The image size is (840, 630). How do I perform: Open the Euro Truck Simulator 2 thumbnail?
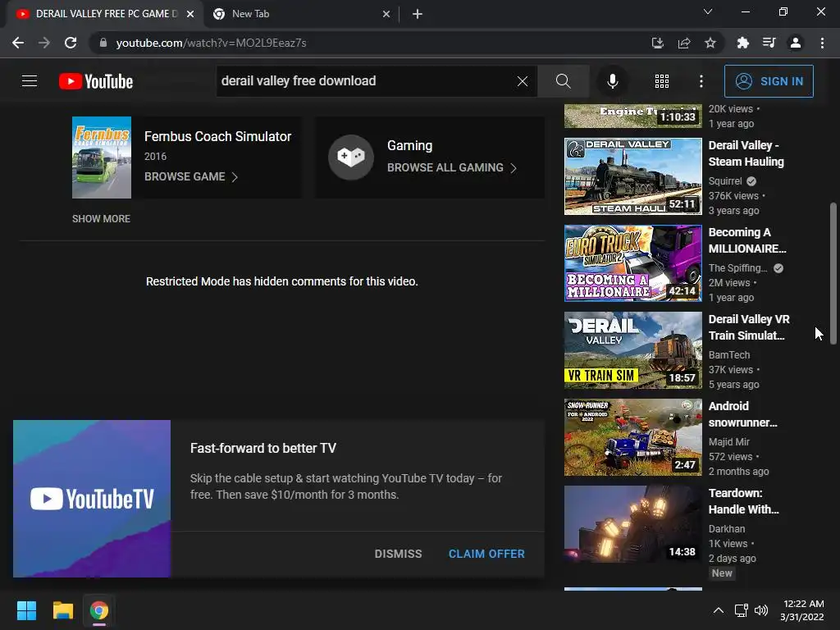(x=632, y=263)
